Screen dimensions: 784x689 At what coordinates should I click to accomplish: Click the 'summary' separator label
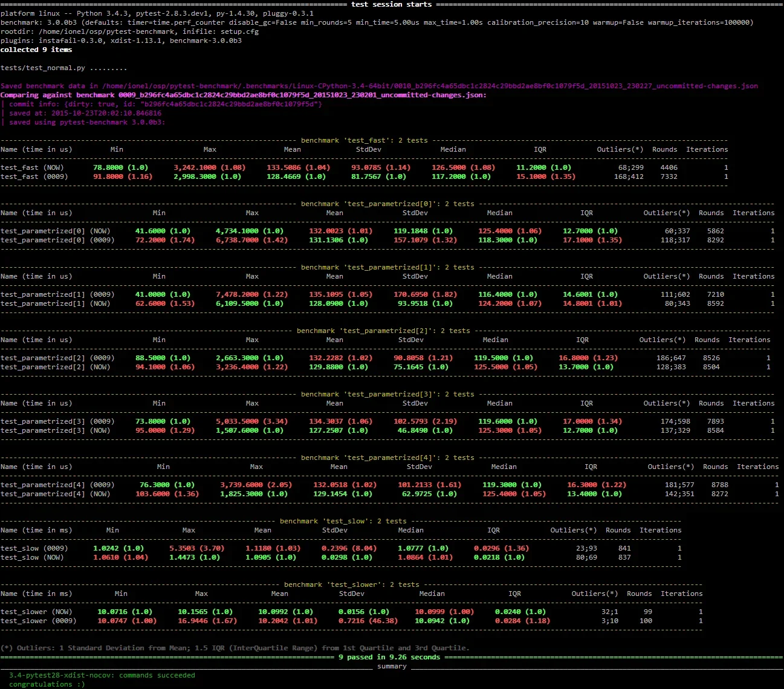[x=392, y=666]
